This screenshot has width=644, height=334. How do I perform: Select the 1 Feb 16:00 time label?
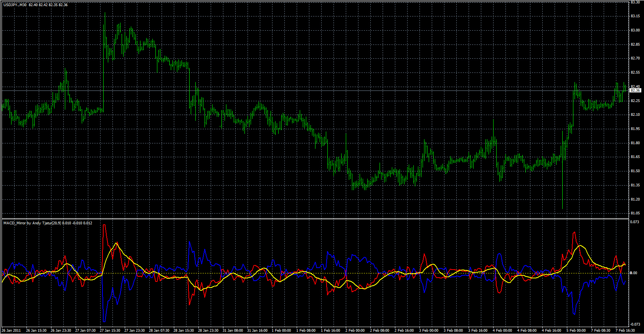click(330, 331)
